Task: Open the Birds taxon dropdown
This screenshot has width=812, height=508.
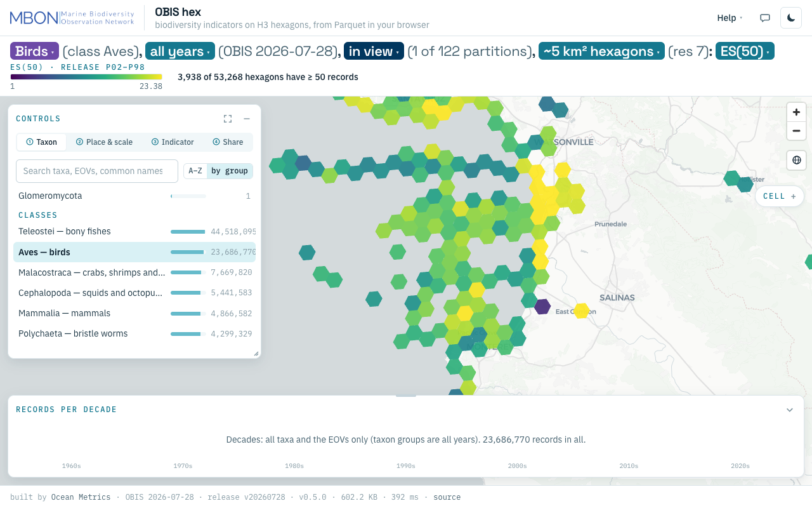Action: 34,51
